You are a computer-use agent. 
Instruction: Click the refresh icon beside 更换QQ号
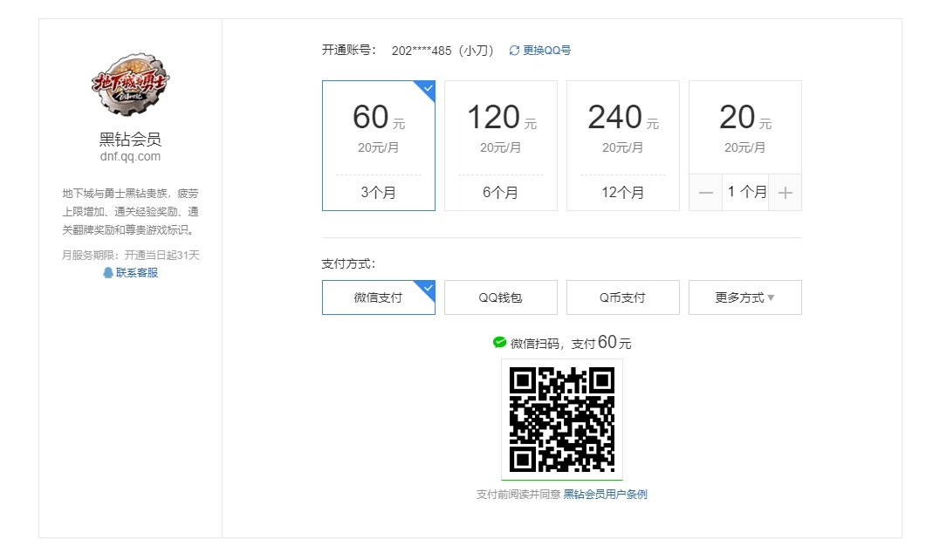[x=514, y=51]
